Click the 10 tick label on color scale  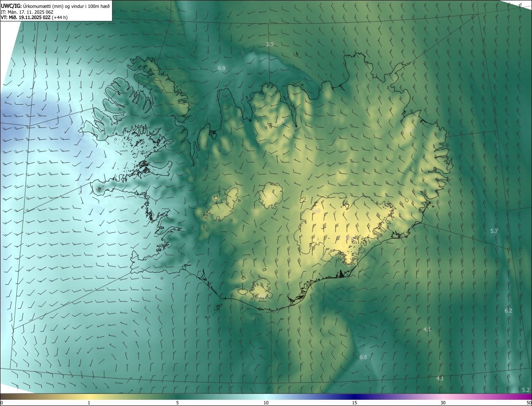(266, 403)
